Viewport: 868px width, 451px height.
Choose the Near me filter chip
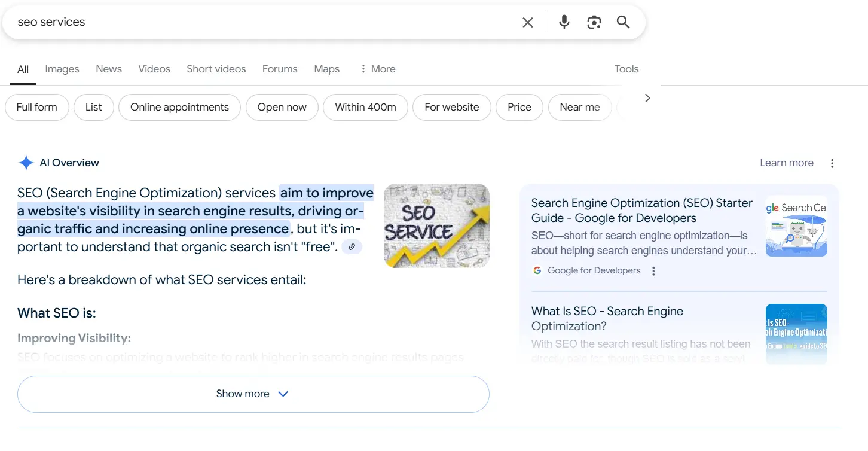pyautogui.click(x=580, y=108)
